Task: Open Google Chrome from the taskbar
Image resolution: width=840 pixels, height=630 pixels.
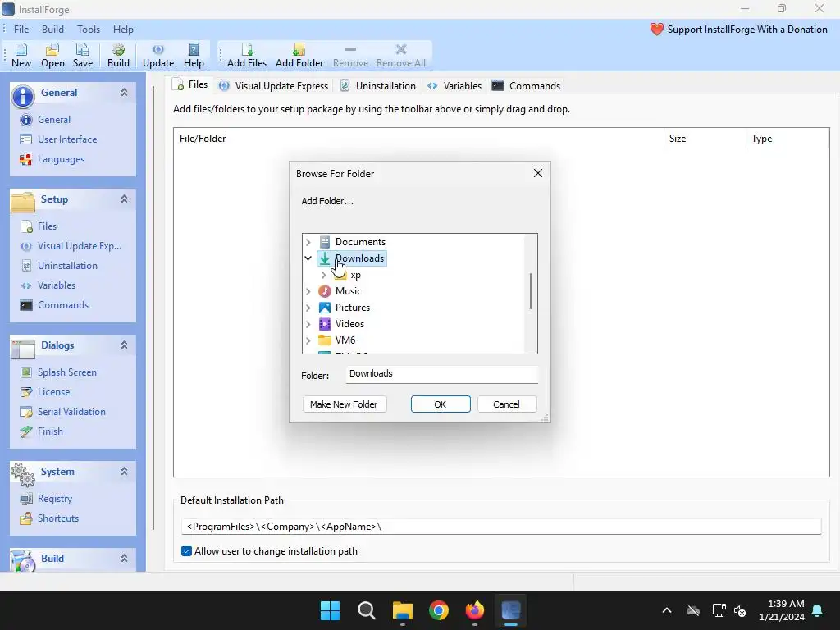Action: coord(439,610)
